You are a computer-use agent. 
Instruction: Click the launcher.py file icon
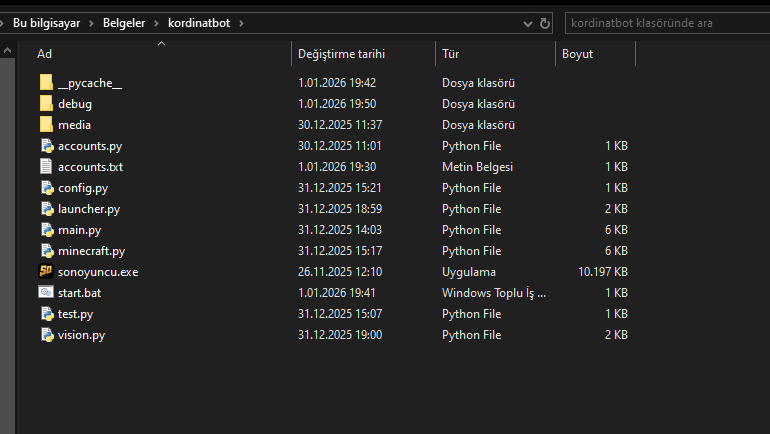[x=47, y=209]
